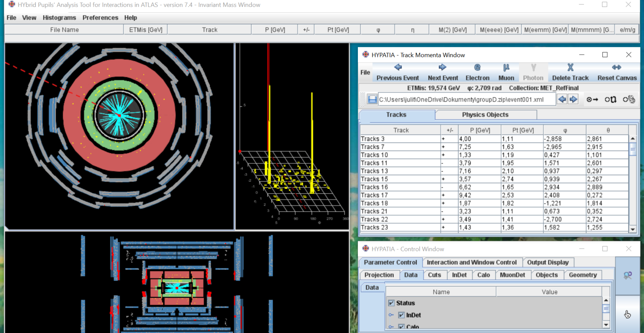This screenshot has height=333, width=644.
Task: Select the Tracks tab
Action: pos(396,114)
